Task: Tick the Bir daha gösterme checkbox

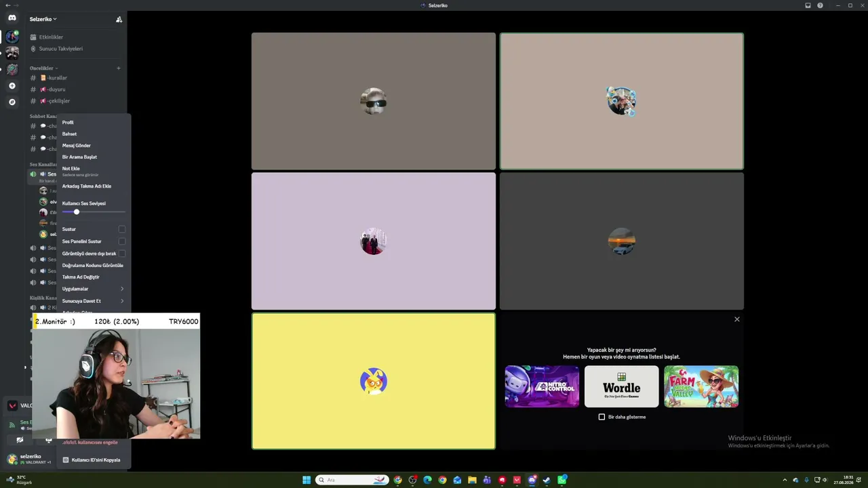Action: 601,417
